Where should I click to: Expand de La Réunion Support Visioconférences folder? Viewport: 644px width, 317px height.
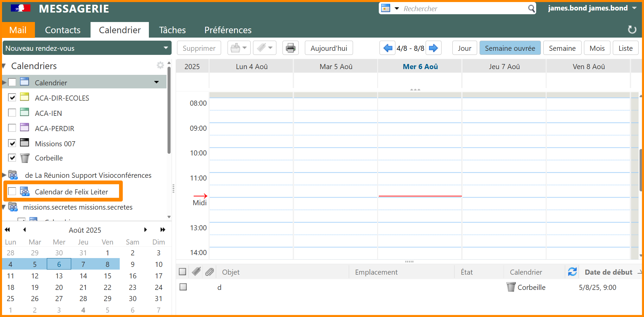(4, 175)
